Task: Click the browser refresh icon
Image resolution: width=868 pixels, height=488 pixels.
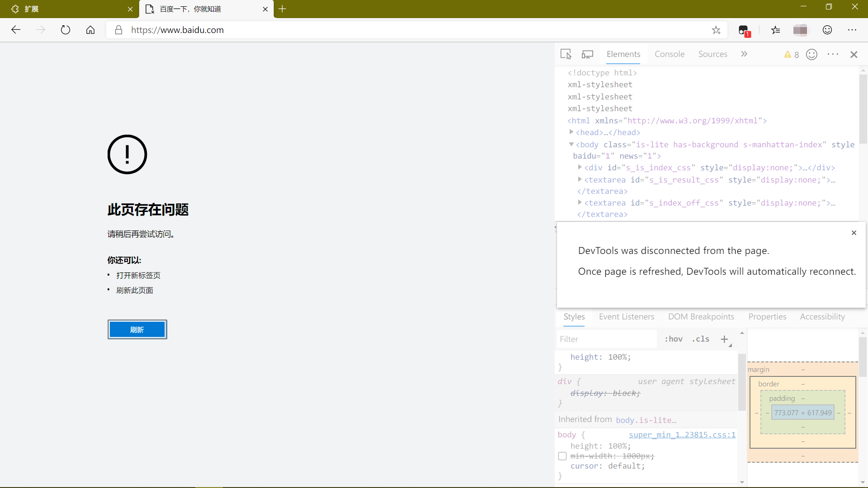Action: coord(66,30)
